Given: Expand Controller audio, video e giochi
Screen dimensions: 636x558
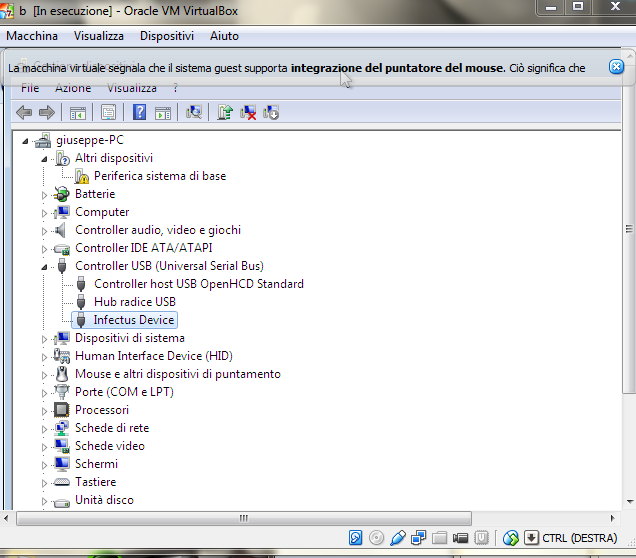Looking at the screenshot, I should (44, 231).
